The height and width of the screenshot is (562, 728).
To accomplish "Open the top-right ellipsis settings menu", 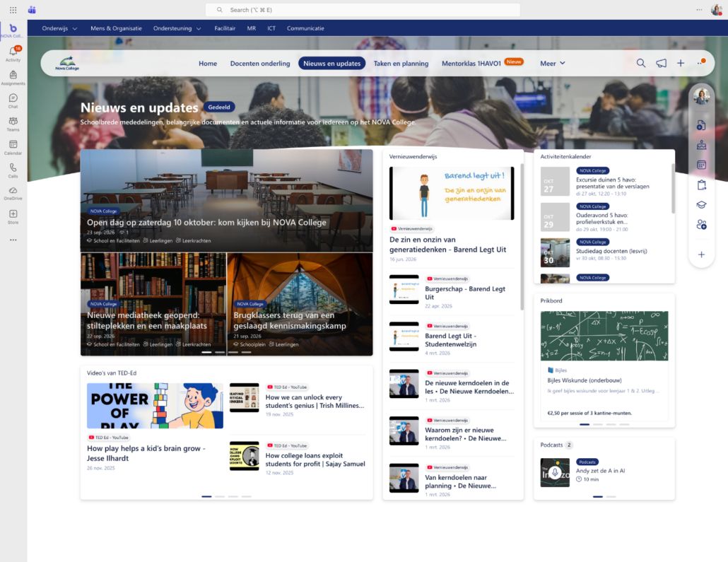I will (699, 10).
